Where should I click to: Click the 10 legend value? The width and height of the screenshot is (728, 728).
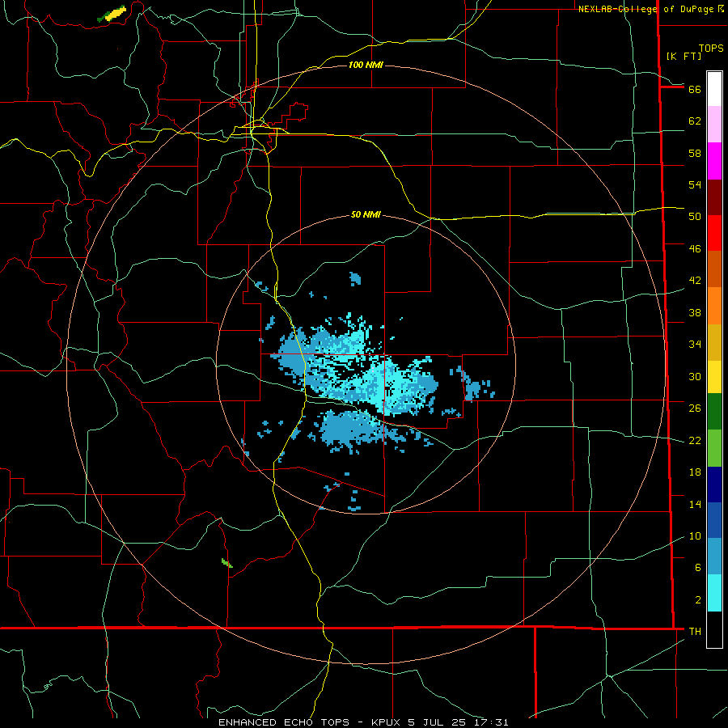click(695, 536)
